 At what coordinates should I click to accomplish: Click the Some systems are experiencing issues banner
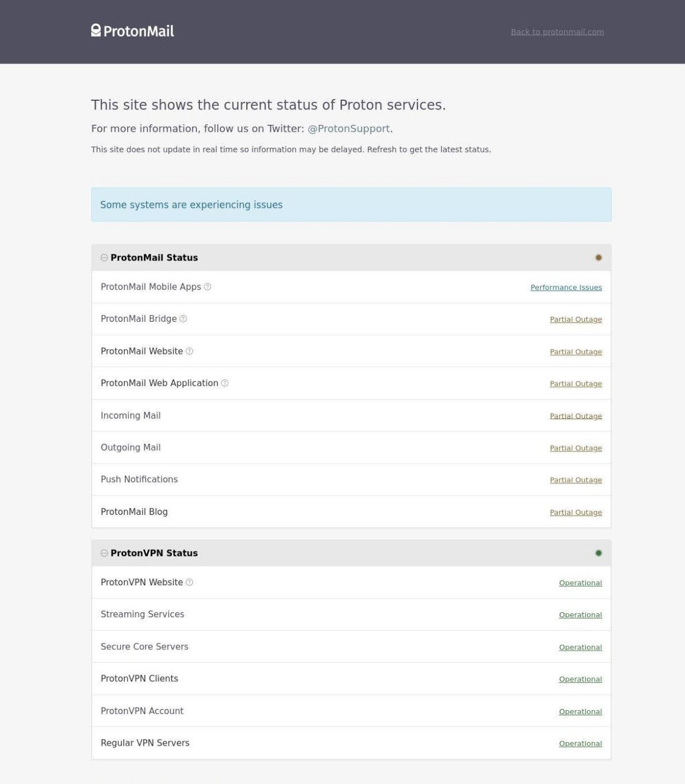point(351,204)
